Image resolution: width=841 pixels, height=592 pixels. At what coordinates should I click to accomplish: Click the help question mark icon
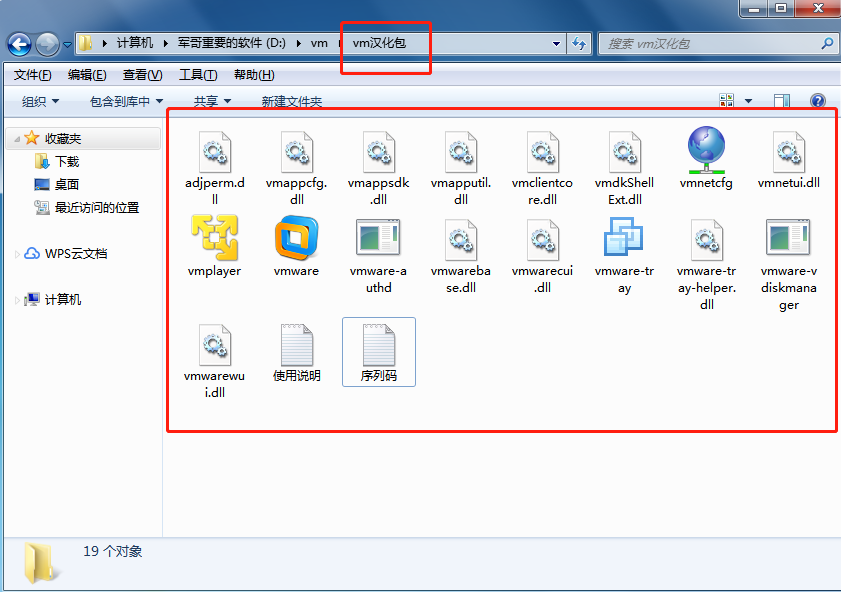(818, 100)
